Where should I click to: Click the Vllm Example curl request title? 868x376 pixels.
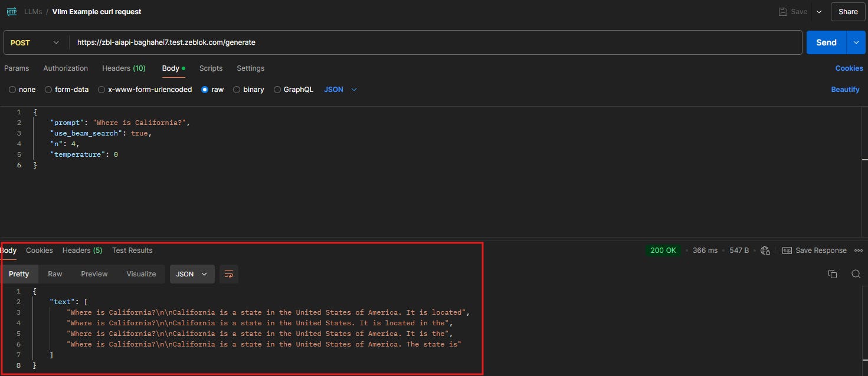[x=97, y=12]
